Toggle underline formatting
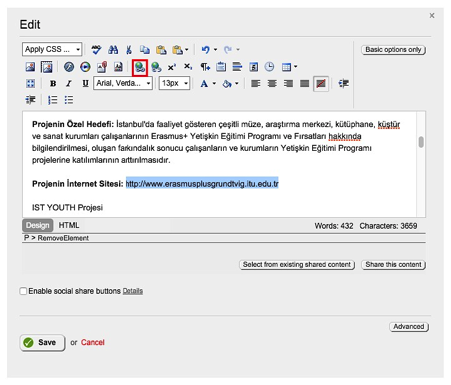 [x=85, y=83]
